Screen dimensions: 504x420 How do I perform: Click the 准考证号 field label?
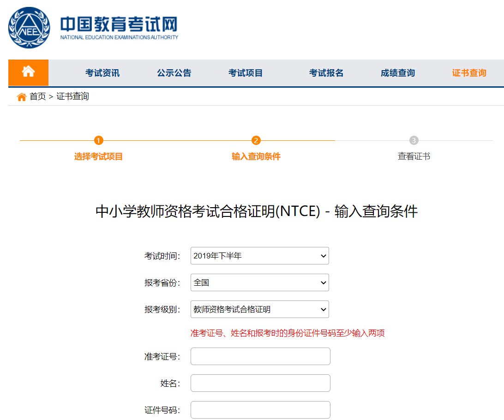162,357
